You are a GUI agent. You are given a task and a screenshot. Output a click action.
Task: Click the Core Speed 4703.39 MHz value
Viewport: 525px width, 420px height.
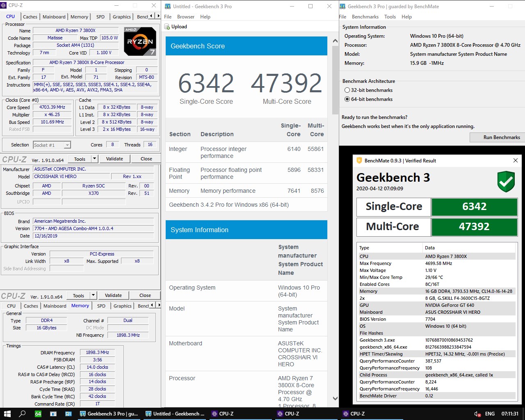(52, 107)
